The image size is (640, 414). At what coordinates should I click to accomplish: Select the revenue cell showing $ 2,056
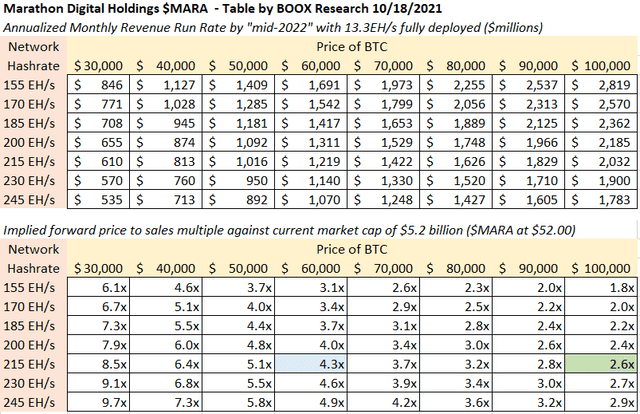point(456,104)
